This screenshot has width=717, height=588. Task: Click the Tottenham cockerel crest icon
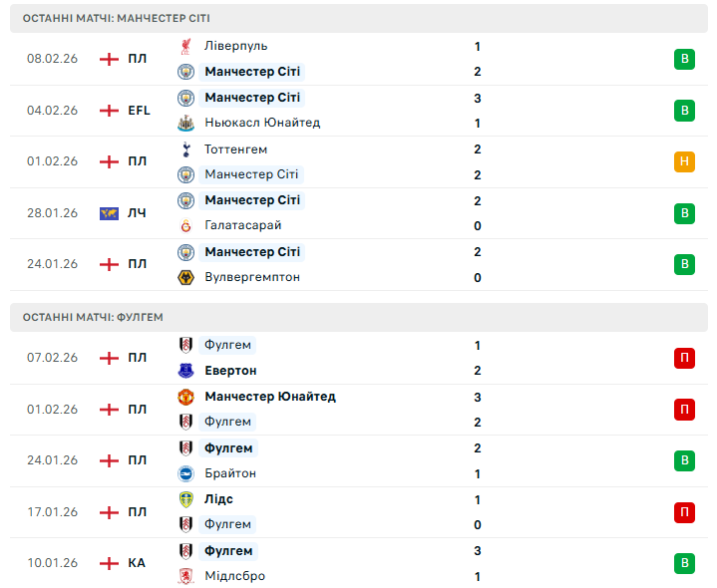185,149
